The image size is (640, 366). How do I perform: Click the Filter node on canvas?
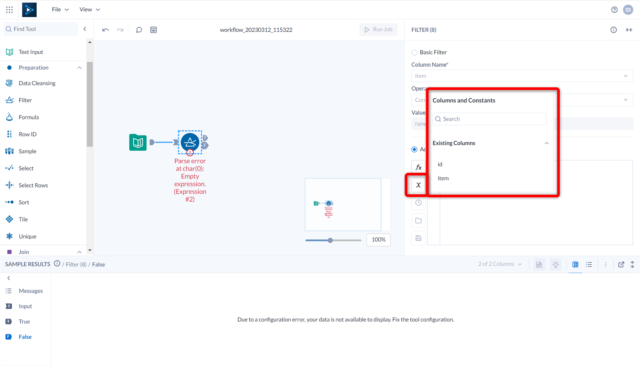click(x=190, y=142)
